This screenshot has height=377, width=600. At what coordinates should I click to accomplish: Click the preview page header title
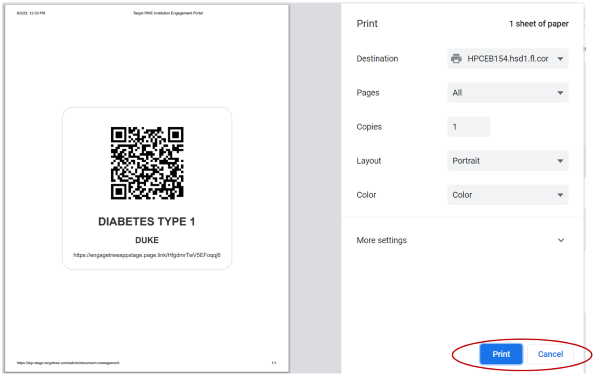[x=168, y=13]
